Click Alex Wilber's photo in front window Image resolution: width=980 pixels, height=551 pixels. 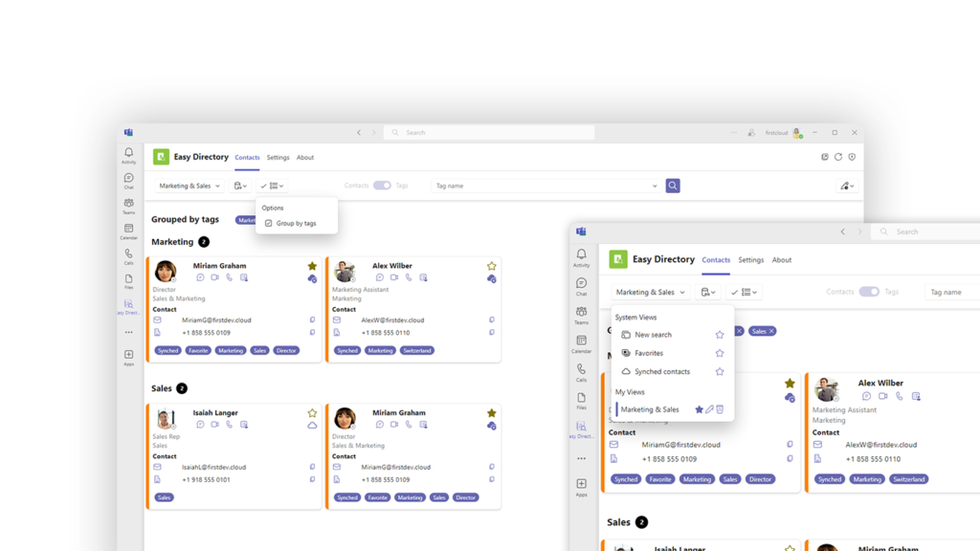coord(826,388)
